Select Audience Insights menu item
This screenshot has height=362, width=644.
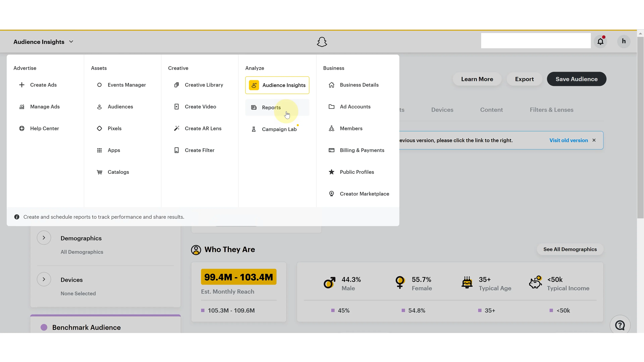coord(277,85)
